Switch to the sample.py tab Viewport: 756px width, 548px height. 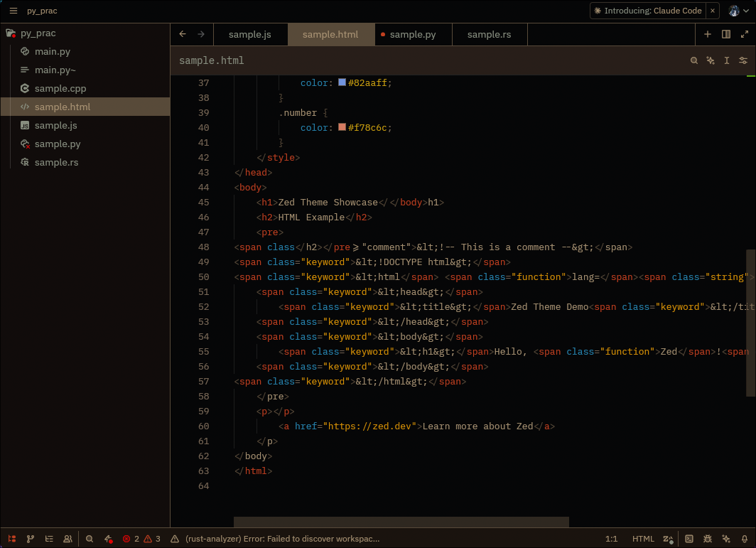[x=414, y=35]
